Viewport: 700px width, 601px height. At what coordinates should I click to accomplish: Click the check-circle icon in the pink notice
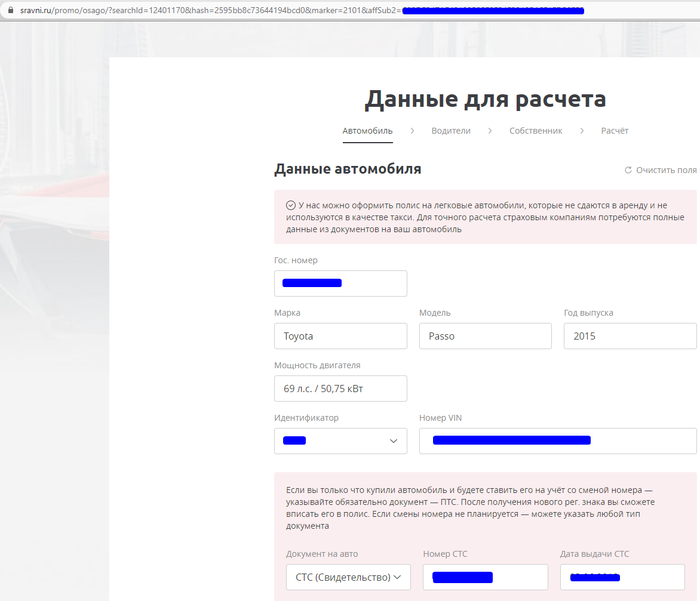click(290, 204)
